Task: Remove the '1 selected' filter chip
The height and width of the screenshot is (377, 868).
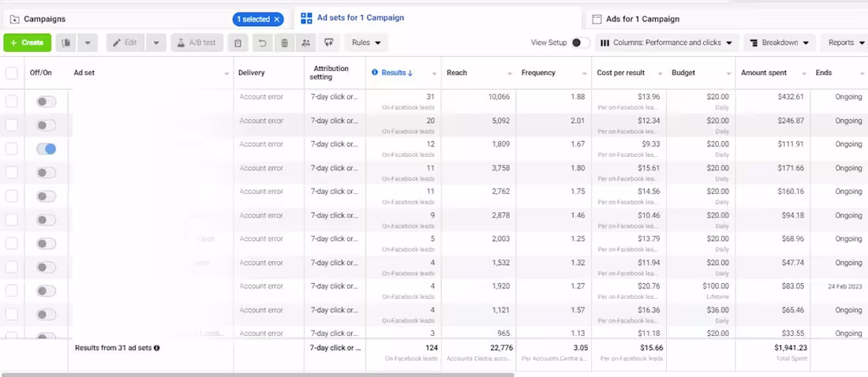Action: click(277, 20)
